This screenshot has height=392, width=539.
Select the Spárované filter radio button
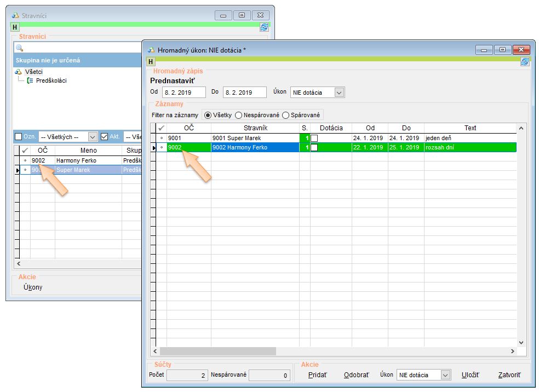pyautogui.click(x=285, y=115)
